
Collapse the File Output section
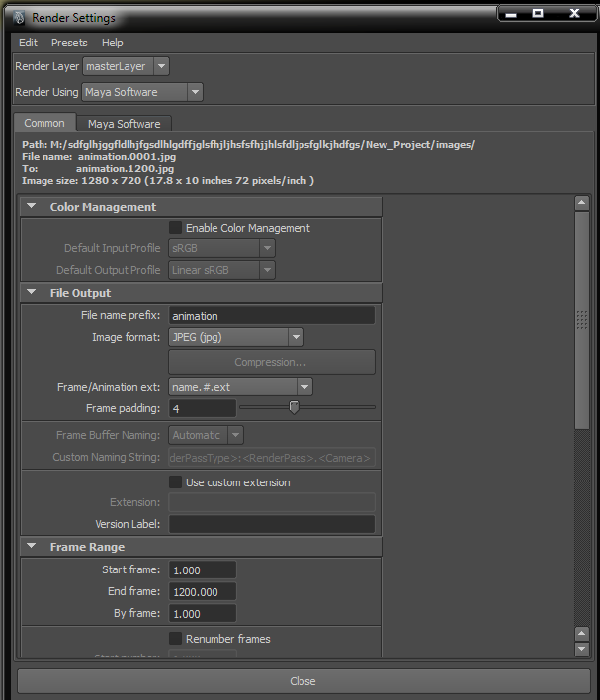(x=32, y=292)
